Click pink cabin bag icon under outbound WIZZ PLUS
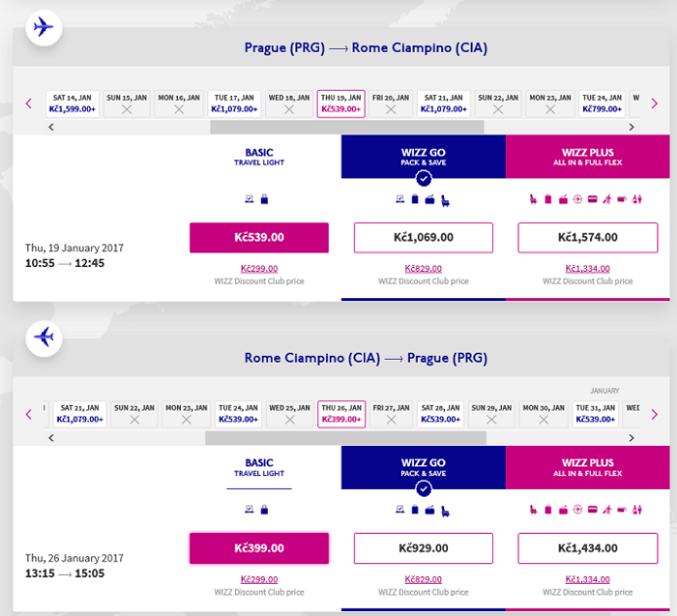The width and height of the screenshot is (677, 616). pos(548,199)
